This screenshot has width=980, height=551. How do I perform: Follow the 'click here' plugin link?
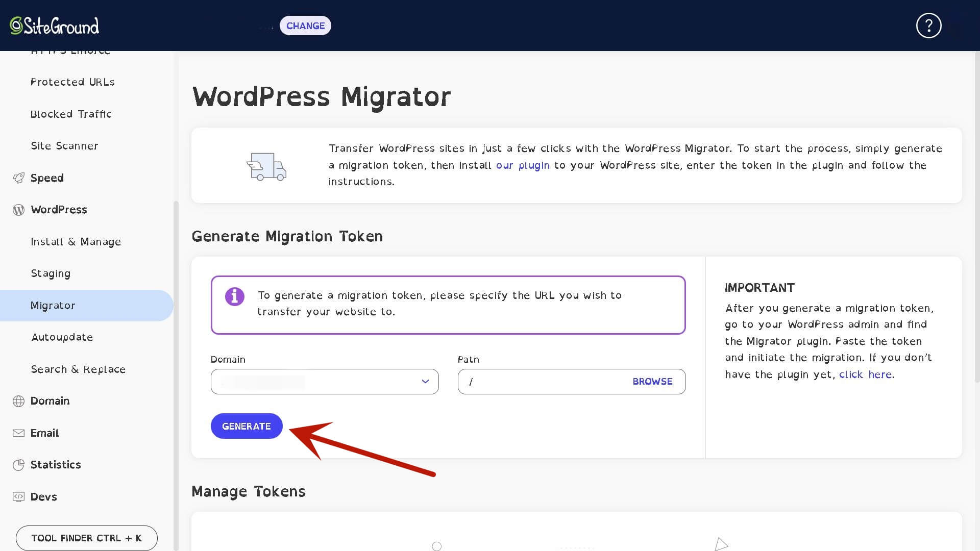[x=866, y=374]
